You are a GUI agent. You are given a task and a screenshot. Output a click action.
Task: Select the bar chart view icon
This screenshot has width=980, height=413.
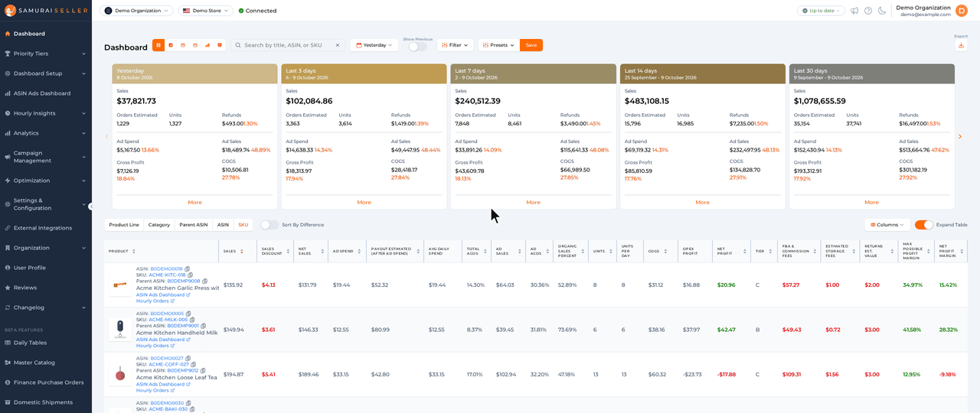pos(207,45)
